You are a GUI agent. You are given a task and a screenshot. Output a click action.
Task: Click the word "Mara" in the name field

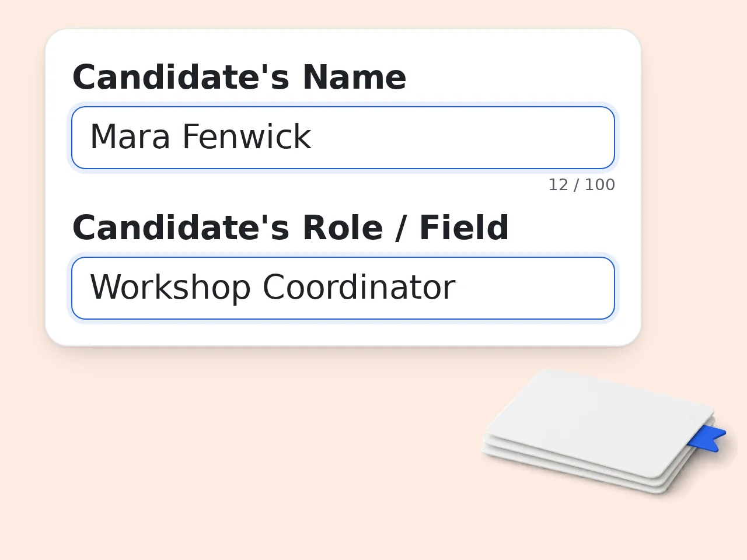130,137
